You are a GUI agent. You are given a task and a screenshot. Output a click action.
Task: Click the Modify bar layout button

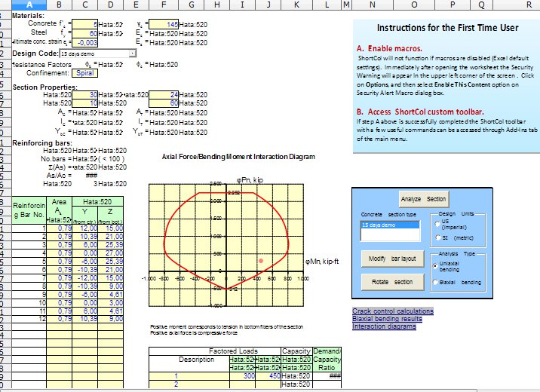coord(392,259)
